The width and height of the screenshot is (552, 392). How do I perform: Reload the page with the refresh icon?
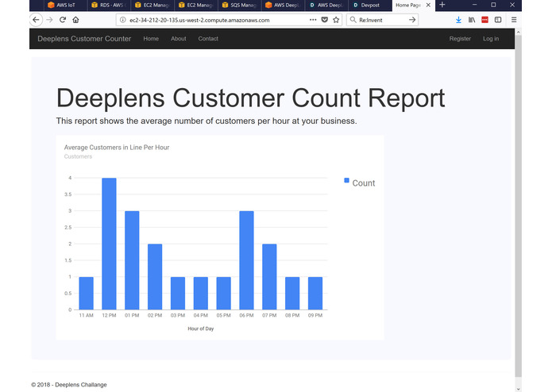coord(63,20)
